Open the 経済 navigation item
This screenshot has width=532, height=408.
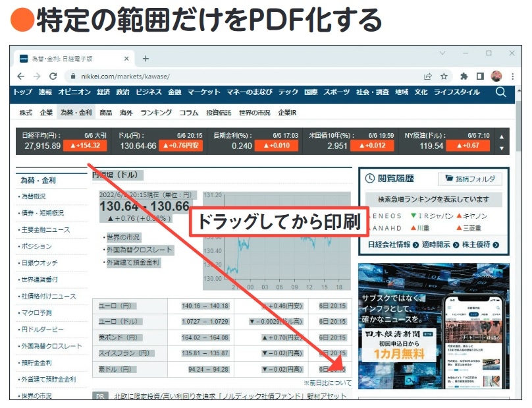pyautogui.click(x=103, y=92)
